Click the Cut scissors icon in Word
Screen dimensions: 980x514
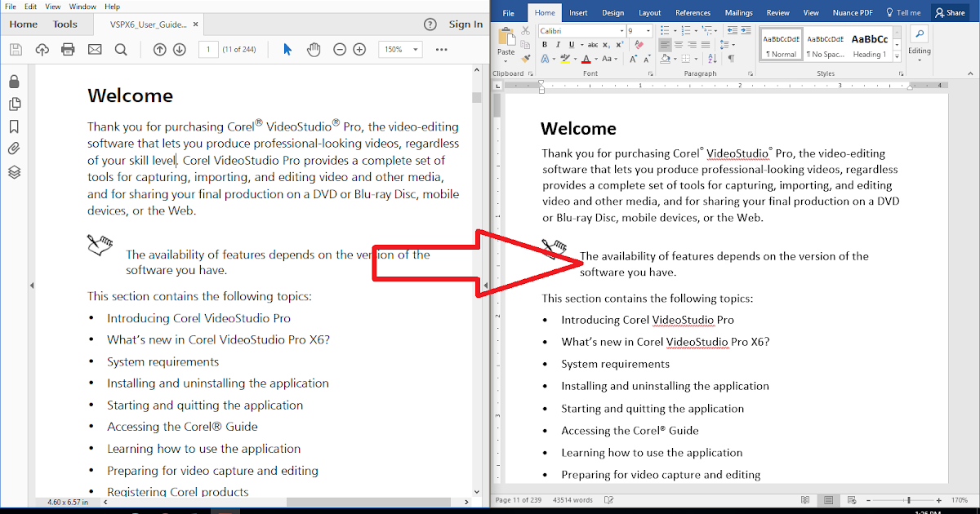tap(525, 30)
